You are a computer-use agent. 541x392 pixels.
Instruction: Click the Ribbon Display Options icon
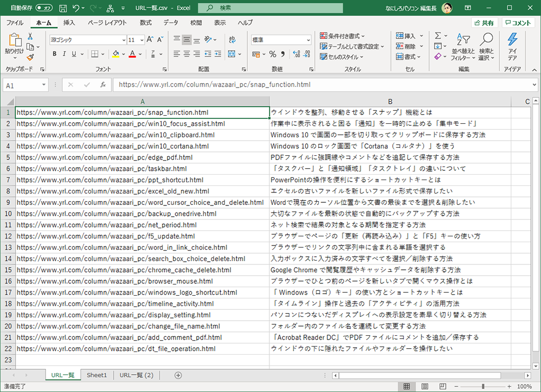[468, 8]
